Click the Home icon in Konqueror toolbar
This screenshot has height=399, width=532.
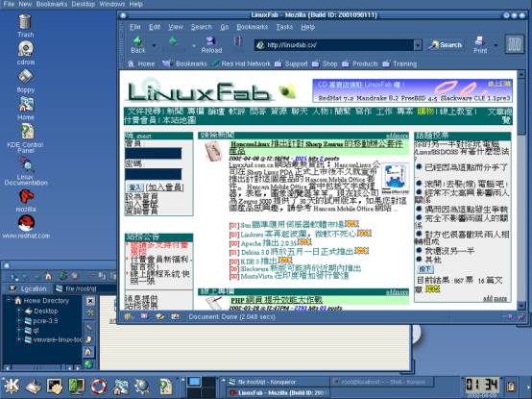[x=49, y=276]
